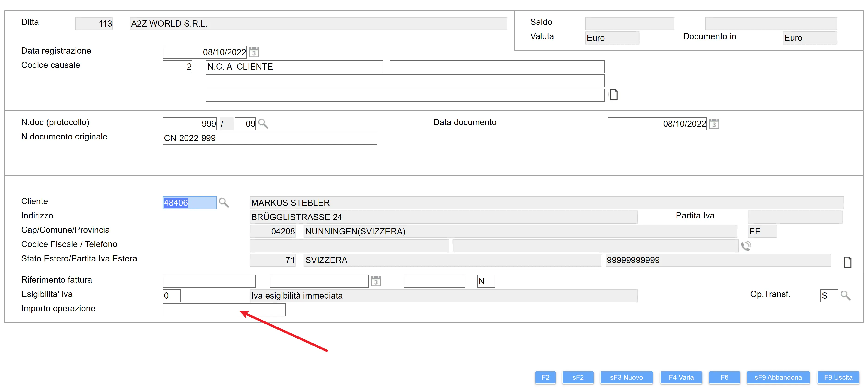
Task: Open calendar picker for Data registrazione
Action: (x=254, y=52)
